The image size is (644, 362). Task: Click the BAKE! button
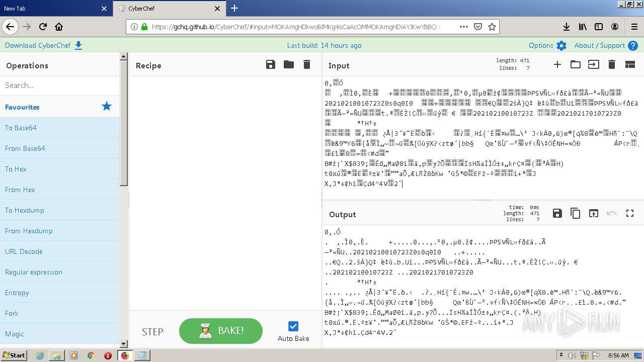point(221,331)
